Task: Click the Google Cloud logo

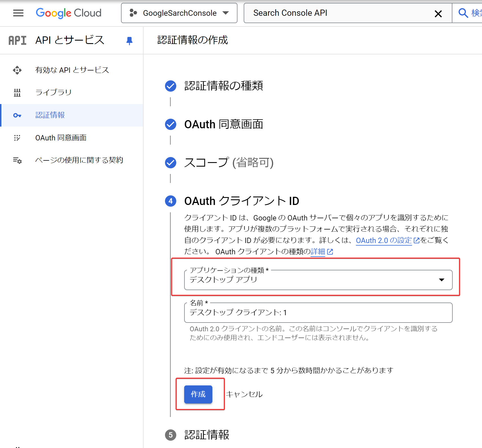Action: (x=69, y=13)
